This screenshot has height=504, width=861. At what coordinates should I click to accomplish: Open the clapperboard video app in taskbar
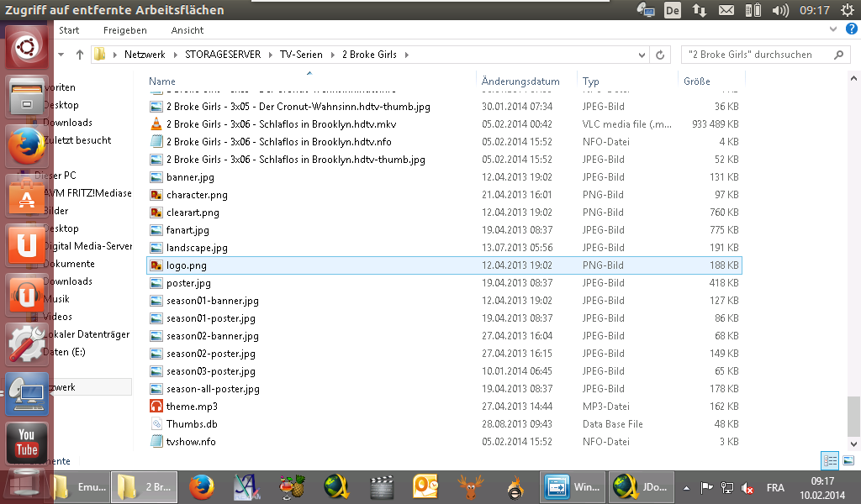[x=381, y=487]
